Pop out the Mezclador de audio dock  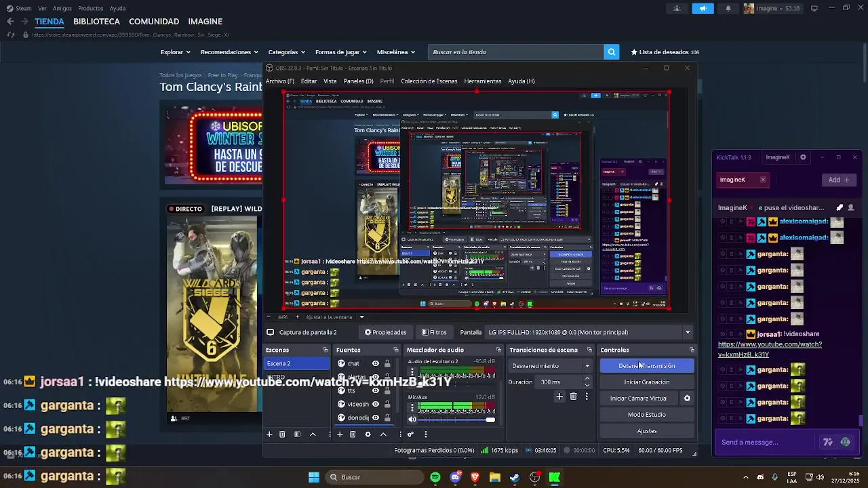point(498,350)
